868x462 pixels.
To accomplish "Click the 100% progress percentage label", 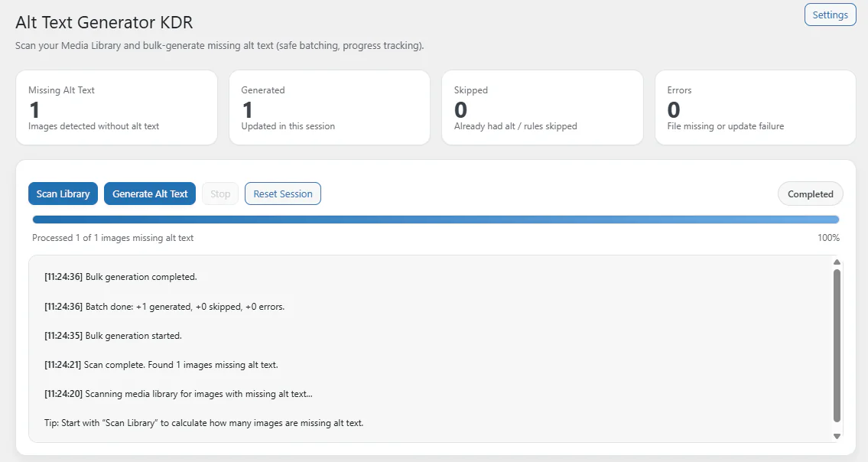I will 828,238.
